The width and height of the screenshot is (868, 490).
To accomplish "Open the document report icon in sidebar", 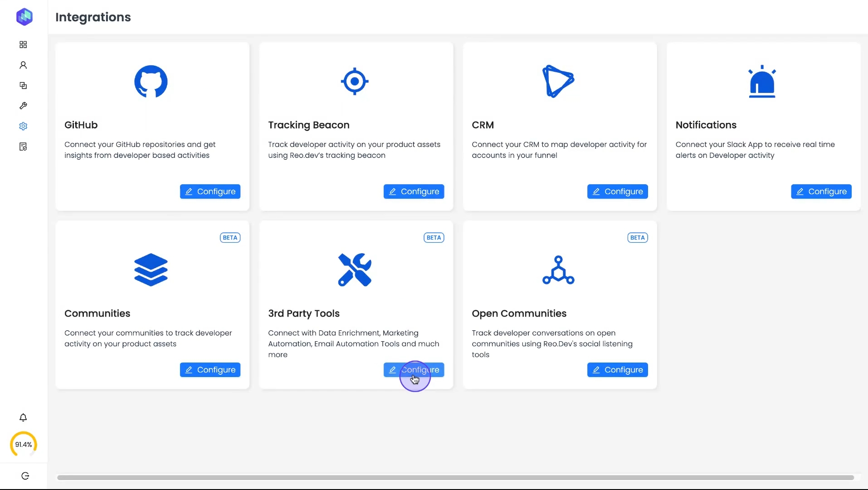I will pyautogui.click(x=23, y=147).
